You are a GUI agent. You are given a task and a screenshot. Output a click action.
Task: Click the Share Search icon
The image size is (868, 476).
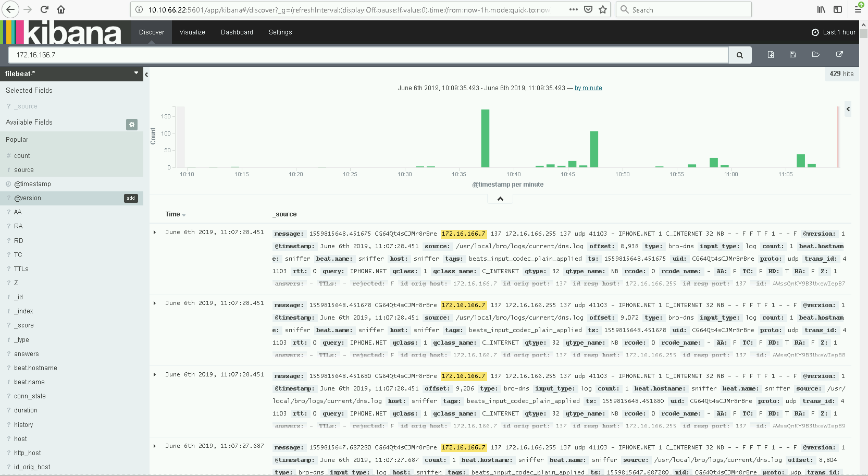click(839, 55)
